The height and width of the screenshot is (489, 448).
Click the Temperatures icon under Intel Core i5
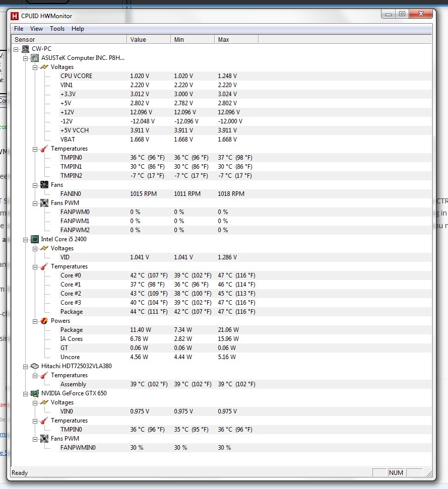(x=44, y=266)
